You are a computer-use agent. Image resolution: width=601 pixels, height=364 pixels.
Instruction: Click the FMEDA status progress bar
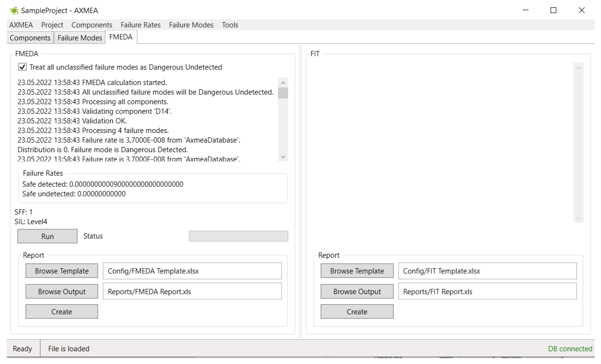click(238, 236)
